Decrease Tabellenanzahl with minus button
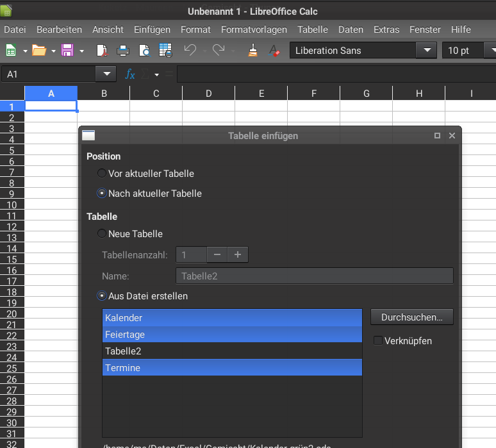This screenshot has width=496, height=448. [x=217, y=254]
